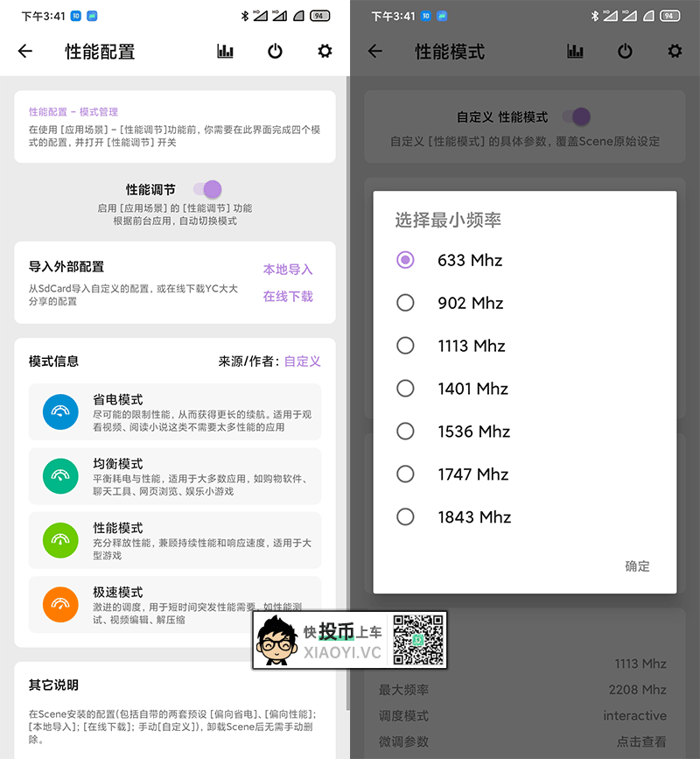
Task: Tap the power icon on the 性能模式 toolbar
Action: pos(625,52)
